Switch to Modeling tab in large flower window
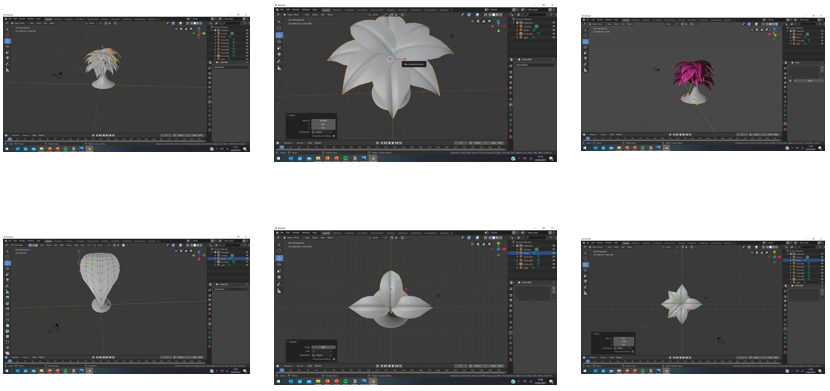 [x=337, y=10]
